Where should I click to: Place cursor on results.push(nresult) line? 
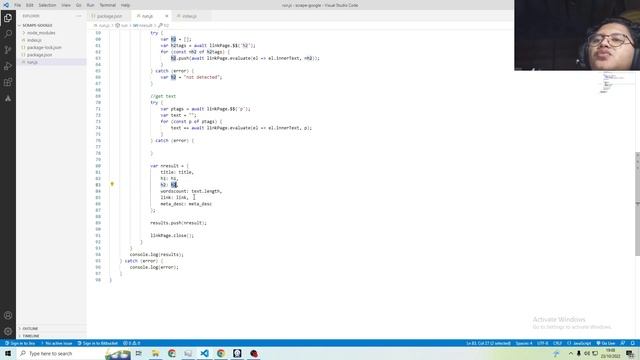pyautogui.click(x=178, y=223)
